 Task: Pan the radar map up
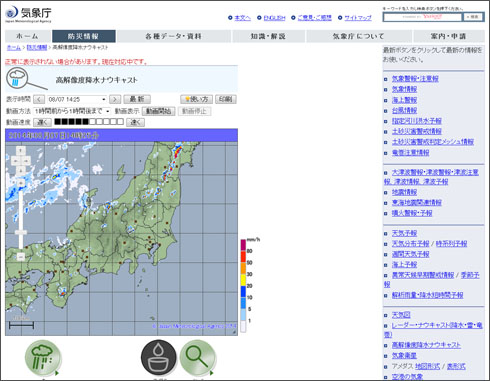click(x=21, y=151)
